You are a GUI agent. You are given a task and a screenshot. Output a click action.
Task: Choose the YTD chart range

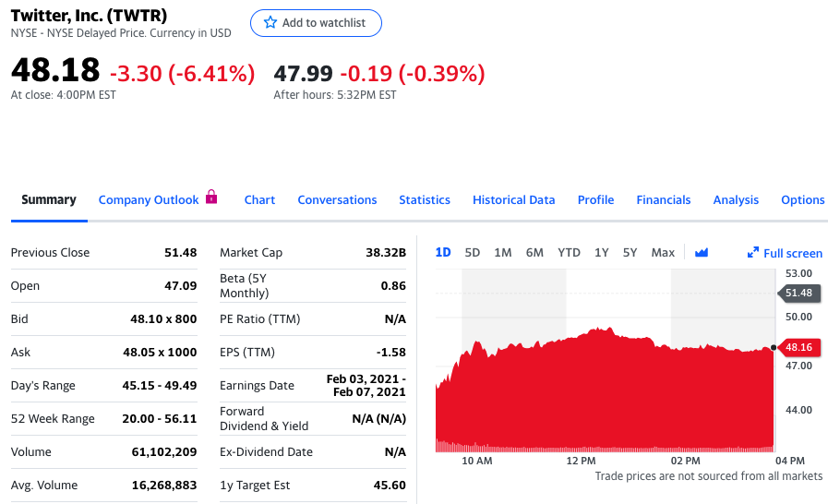point(569,253)
